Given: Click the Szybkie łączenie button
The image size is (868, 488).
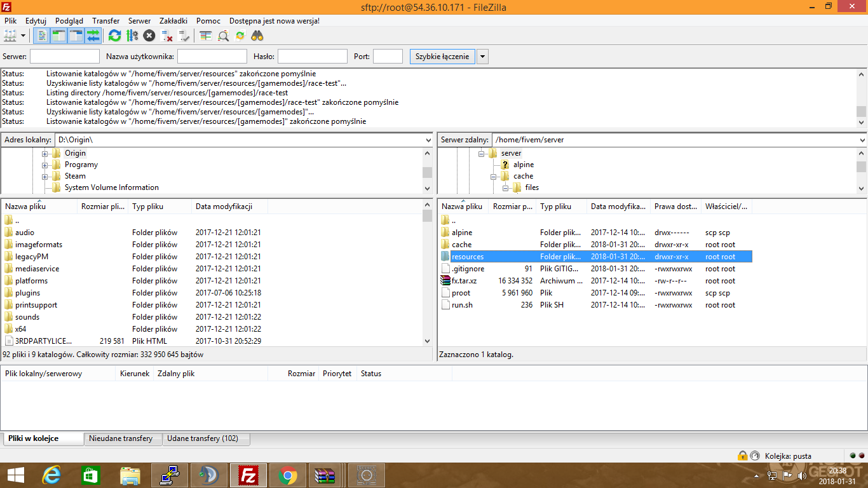Looking at the screenshot, I should pyautogui.click(x=442, y=57).
